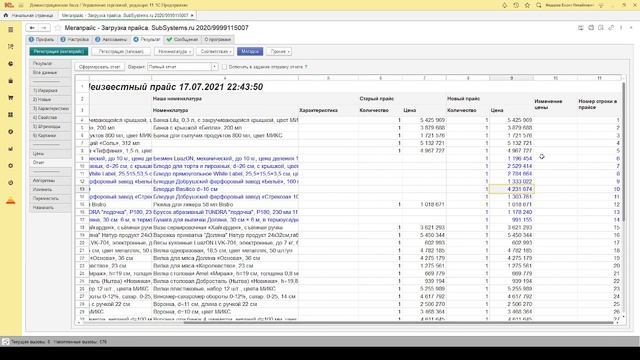Click the horizontal scrollbar below the report
The width and height of the screenshot is (640, 360).
tap(398, 323)
